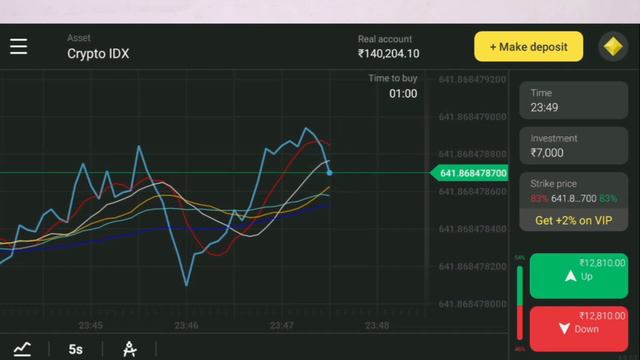Click the 641.868479200 price axis label
Screen dimensions: 640x360
[x=472, y=80]
